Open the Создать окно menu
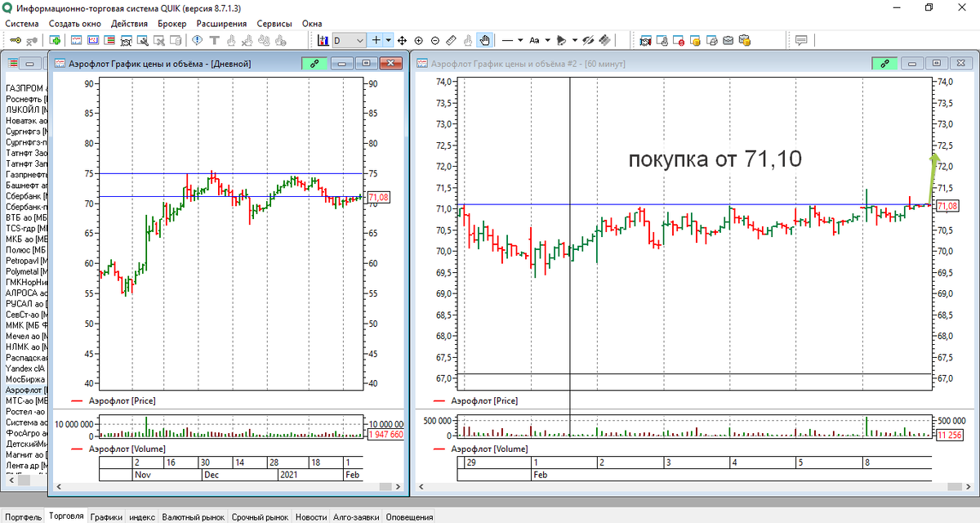The height and width of the screenshot is (523, 980). coord(75,24)
